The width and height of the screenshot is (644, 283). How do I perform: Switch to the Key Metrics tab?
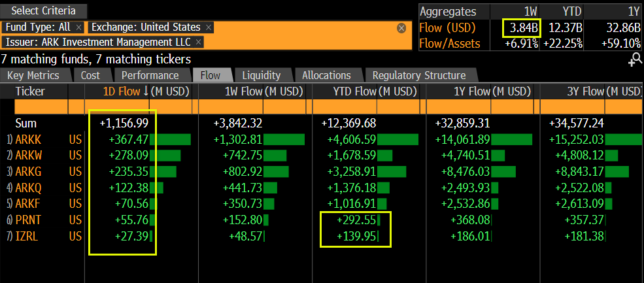point(33,75)
